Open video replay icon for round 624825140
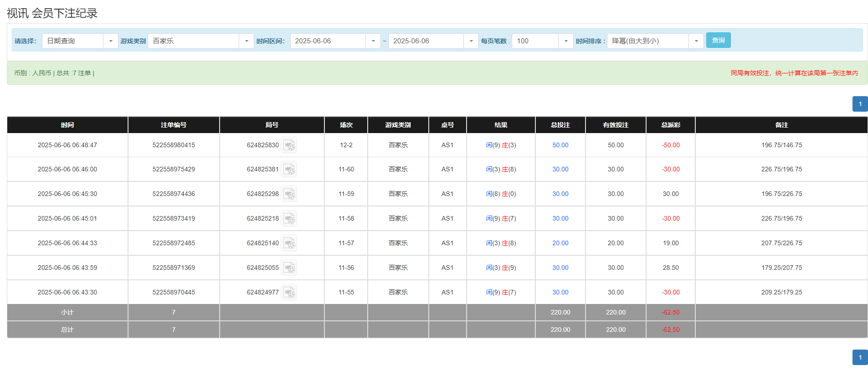Screen dimensions: 868x376 [x=289, y=243]
